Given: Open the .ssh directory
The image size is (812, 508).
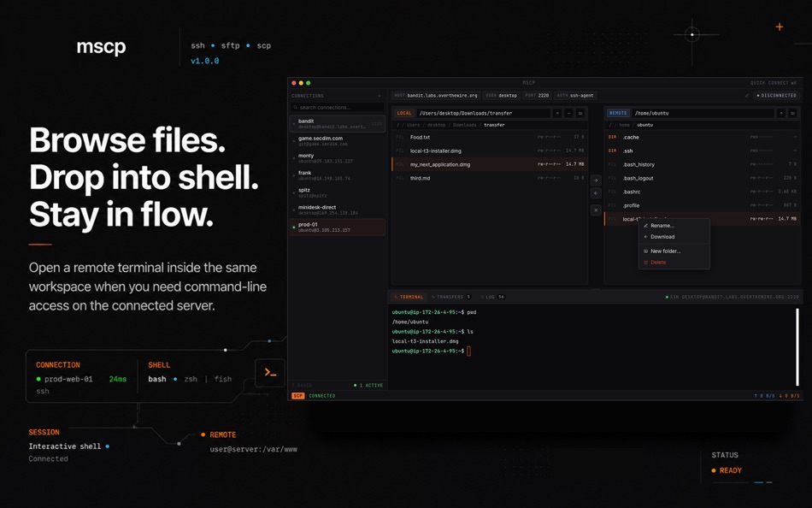Looking at the screenshot, I should pyautogui.click(x=703, y=151).
